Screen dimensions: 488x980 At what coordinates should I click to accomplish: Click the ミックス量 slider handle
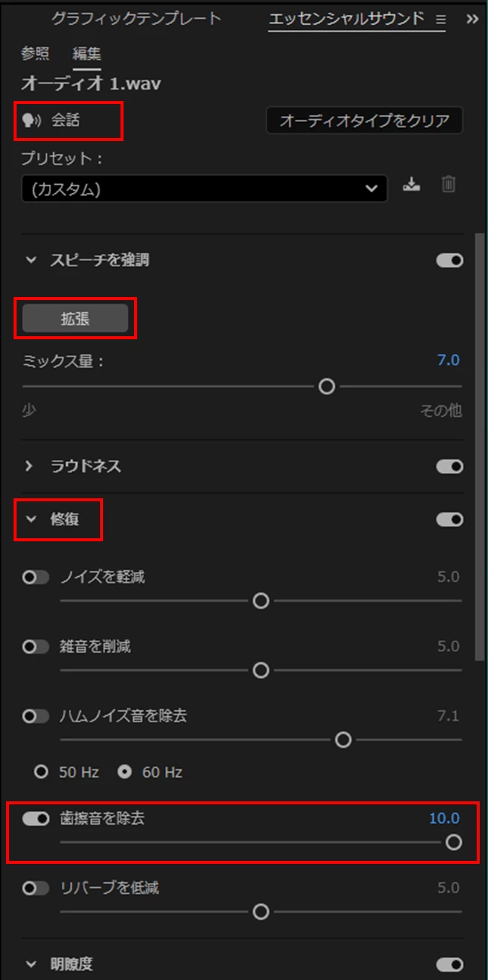[x=327, y=386]
